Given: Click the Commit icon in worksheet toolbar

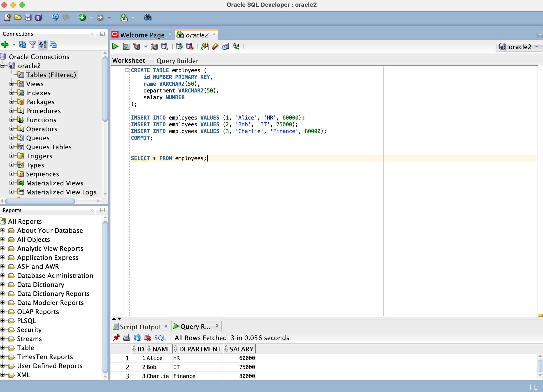Looking at the screenshot, I should pos(179,46).
